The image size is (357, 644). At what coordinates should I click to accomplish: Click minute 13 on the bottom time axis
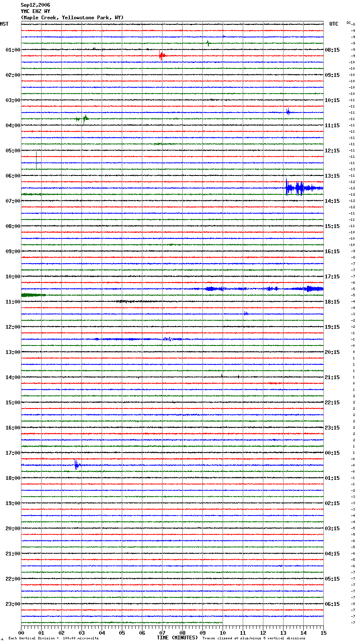pyautogui.click(x=283, y=633)
